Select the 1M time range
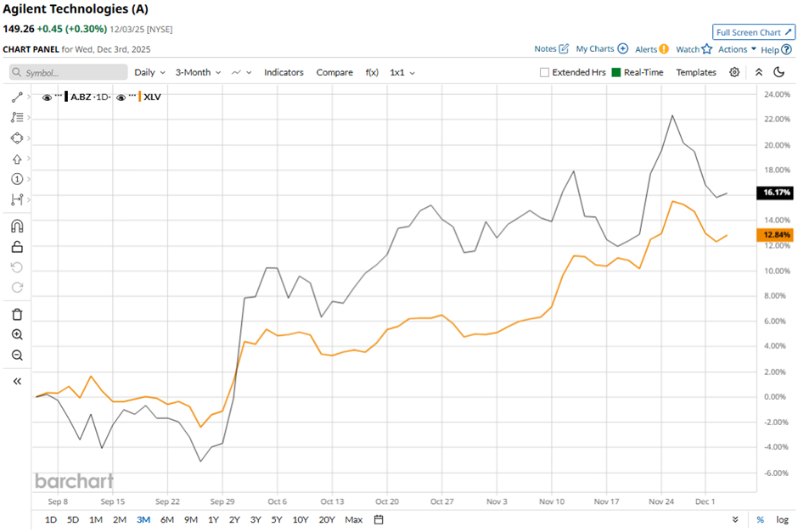Screen dimensions: 798x532 point(96,519)
